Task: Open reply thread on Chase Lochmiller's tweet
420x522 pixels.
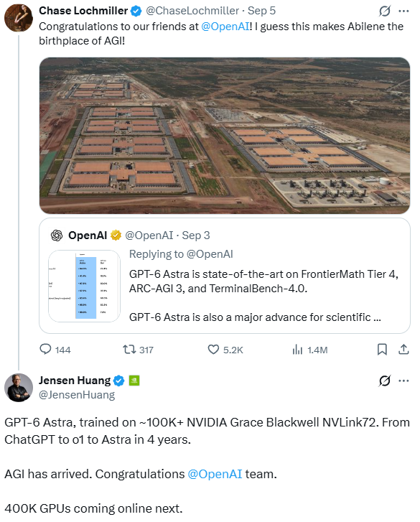Action: click(x=55, y=350)
